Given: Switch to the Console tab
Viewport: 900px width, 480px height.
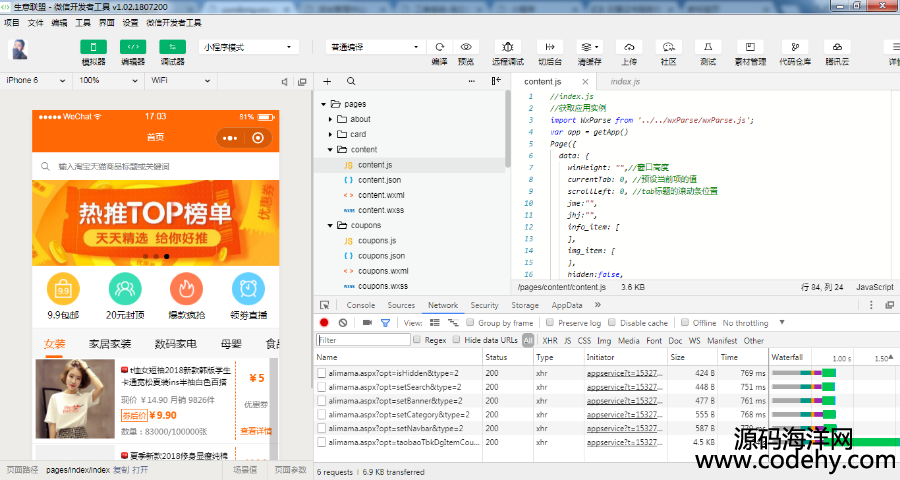Looking at the screenshot, I should (360, 305).
